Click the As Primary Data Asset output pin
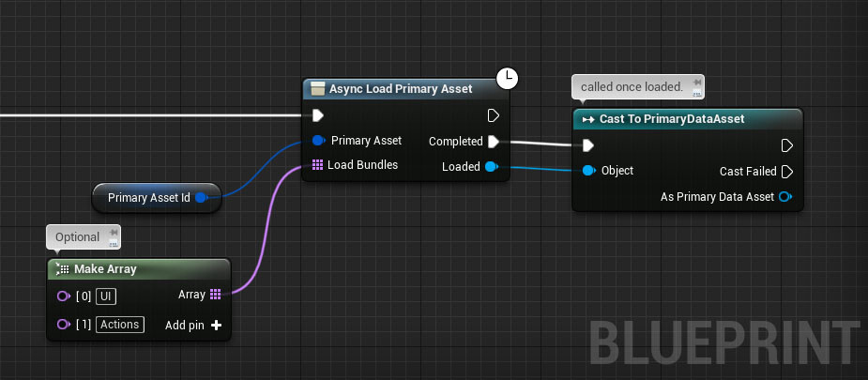 (x=785, y=196)
